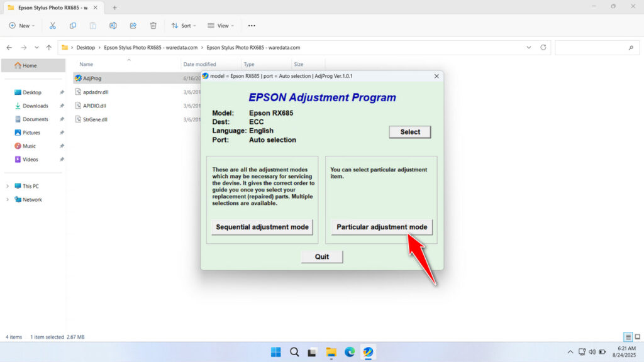
Task: Open Task View on the taskbar
Action: 313,352
